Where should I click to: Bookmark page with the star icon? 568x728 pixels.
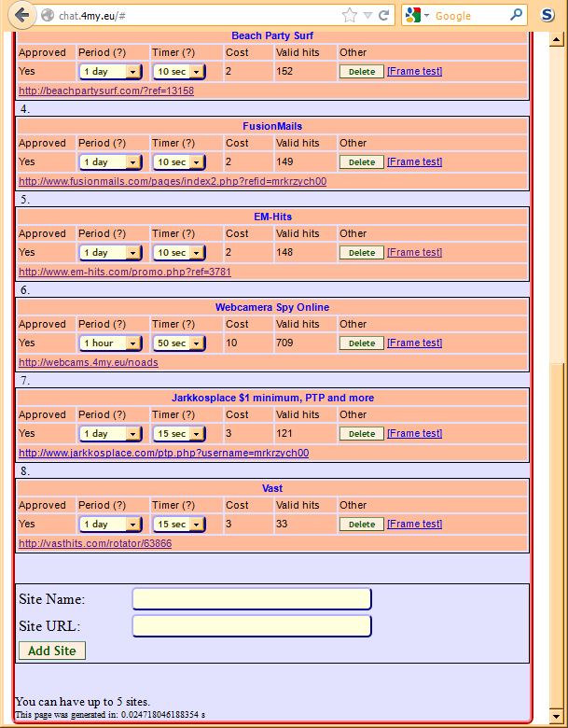pyautogui.click(x=350, y=16)
